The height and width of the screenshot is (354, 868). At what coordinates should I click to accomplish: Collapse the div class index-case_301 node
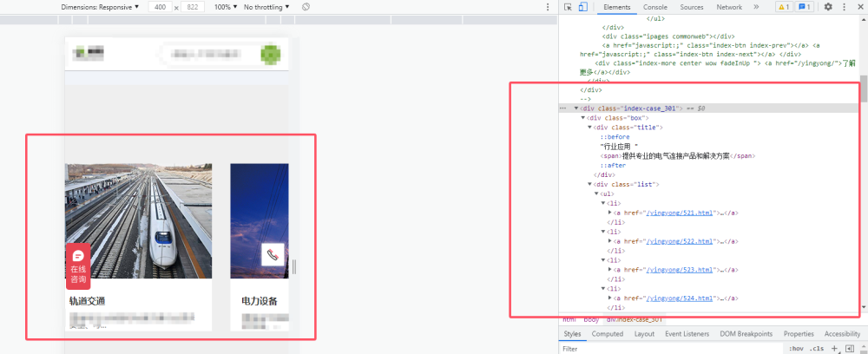(576, 108)
